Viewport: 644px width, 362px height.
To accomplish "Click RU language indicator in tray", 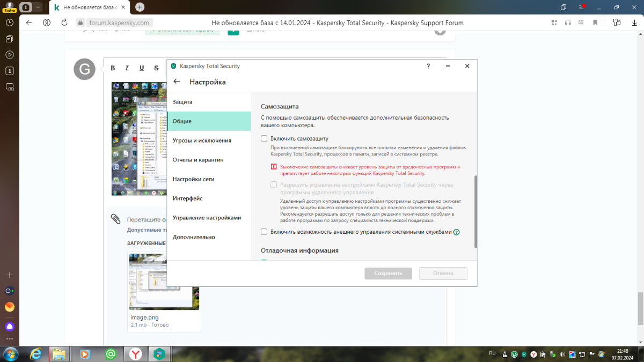I will pyautogui.click(x=492, y=353).
